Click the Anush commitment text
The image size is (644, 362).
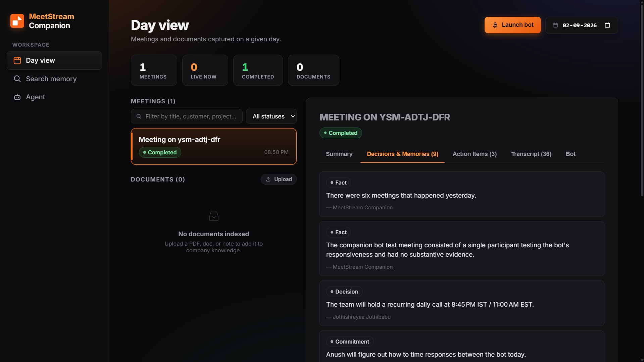[x=426, y=355]
